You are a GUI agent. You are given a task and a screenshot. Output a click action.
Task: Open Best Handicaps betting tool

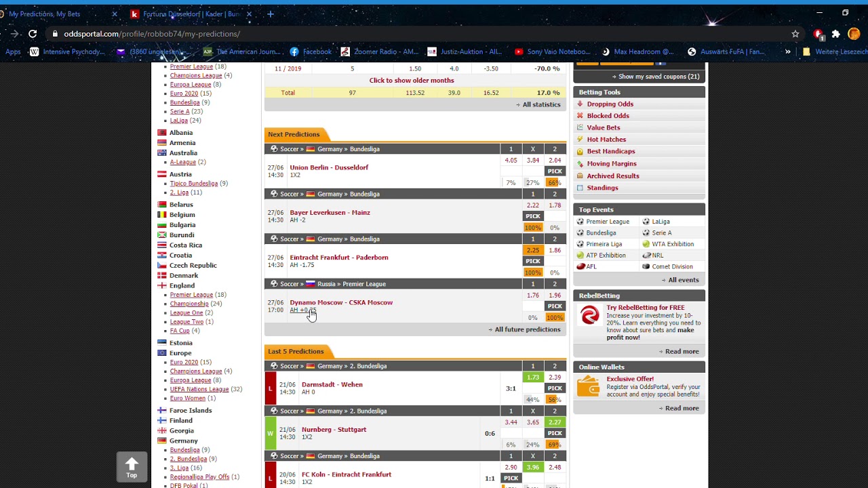[x=611, y=151]
